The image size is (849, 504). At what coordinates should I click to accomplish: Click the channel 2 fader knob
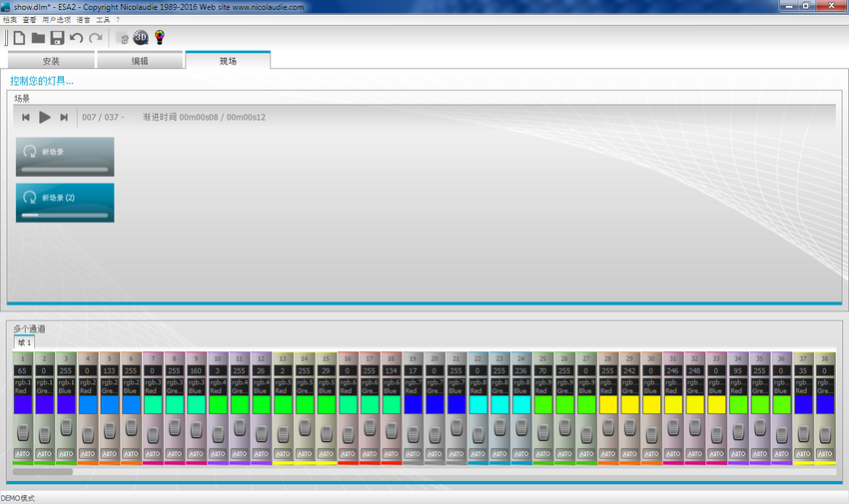pyautogui.click(x=44, y=434)
